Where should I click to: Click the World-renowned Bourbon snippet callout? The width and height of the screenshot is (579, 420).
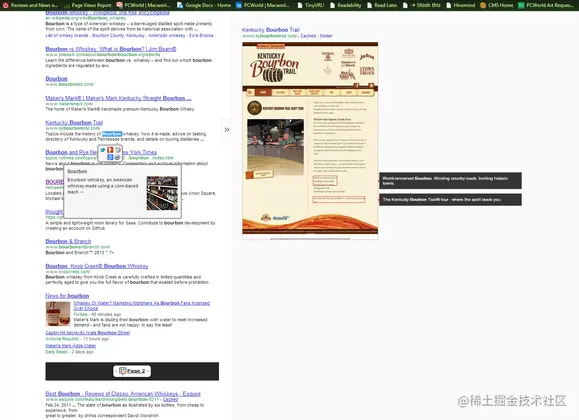point(450,181)
